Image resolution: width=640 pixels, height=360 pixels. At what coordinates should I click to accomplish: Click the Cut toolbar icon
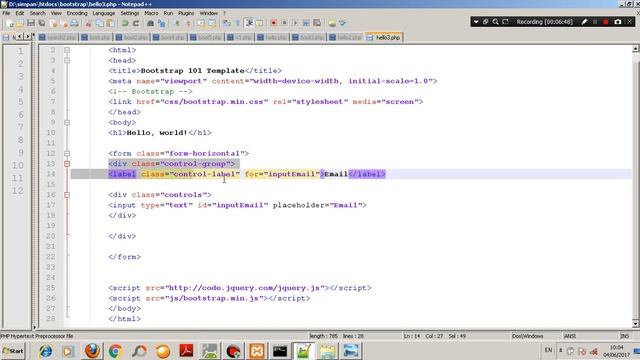88,23
